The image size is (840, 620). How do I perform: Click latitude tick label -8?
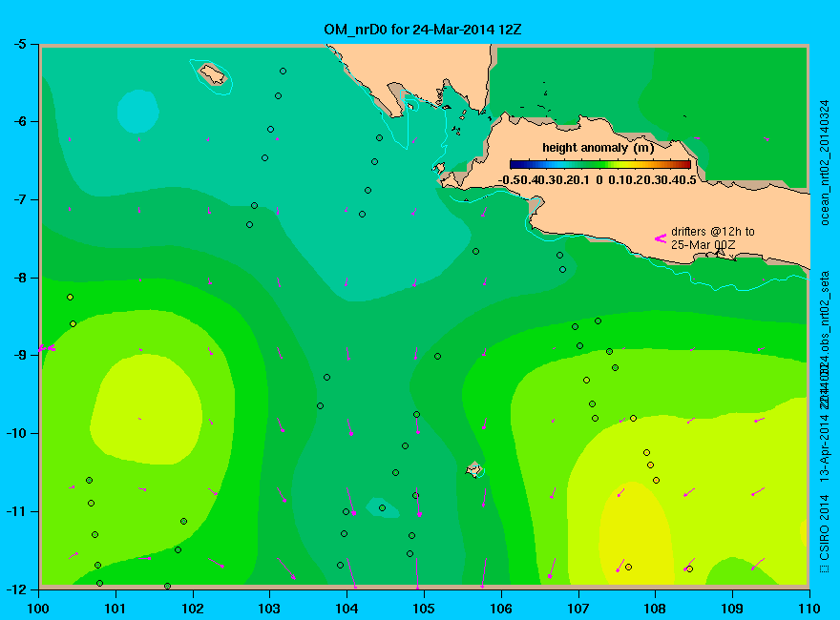pyautogui.click(x=19, y=278)
